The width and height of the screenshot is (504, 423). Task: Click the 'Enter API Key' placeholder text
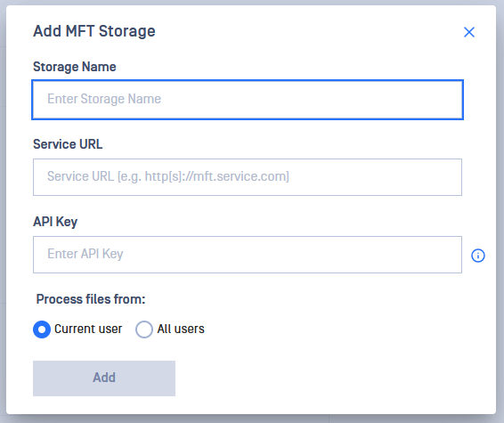85,254
